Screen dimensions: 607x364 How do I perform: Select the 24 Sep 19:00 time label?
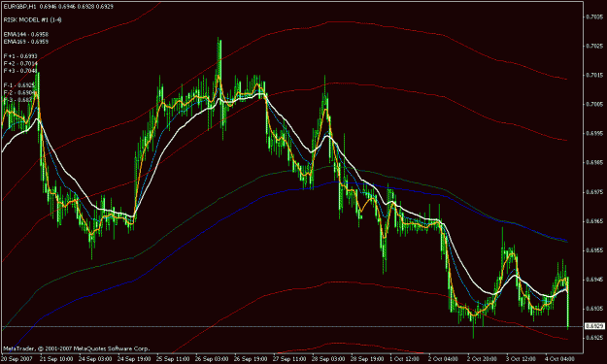pos(134,359)
